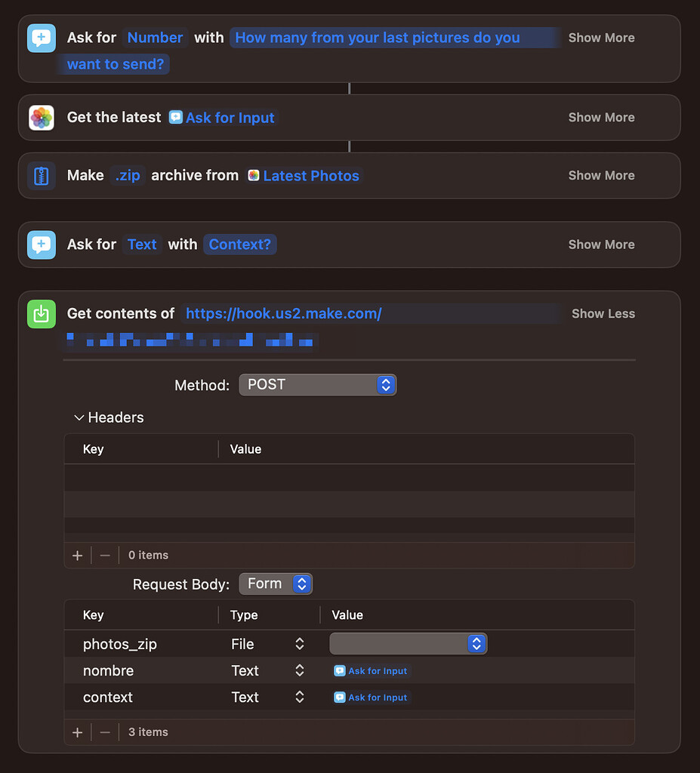This screenshot has width=700, height=773.
Task: Click Show Less on the Get Contents action
Action: pos(603,313)
